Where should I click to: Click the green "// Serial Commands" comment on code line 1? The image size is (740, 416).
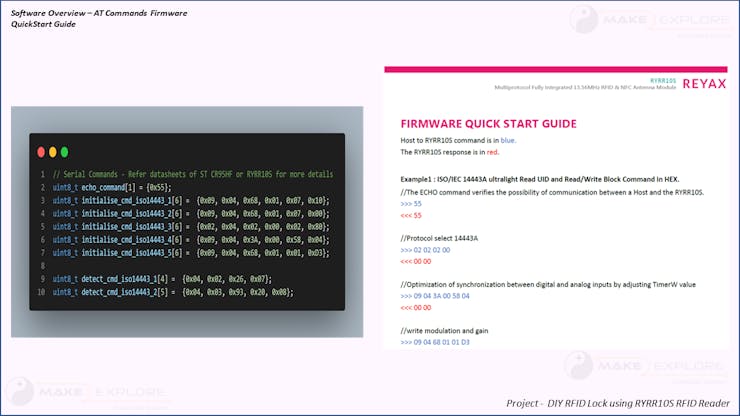click(x=193, y=174)
